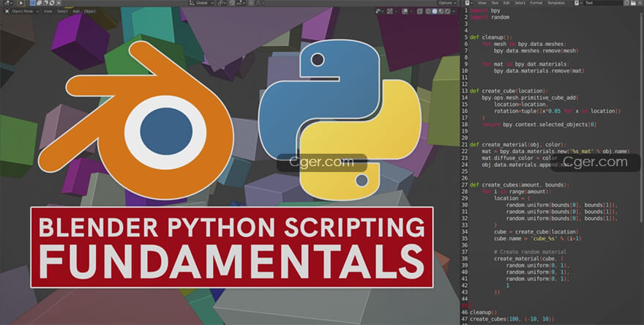Open the snapping options dropdown
Image resolution: width=644 pixels, height=325 pixels.
point(241,3)
